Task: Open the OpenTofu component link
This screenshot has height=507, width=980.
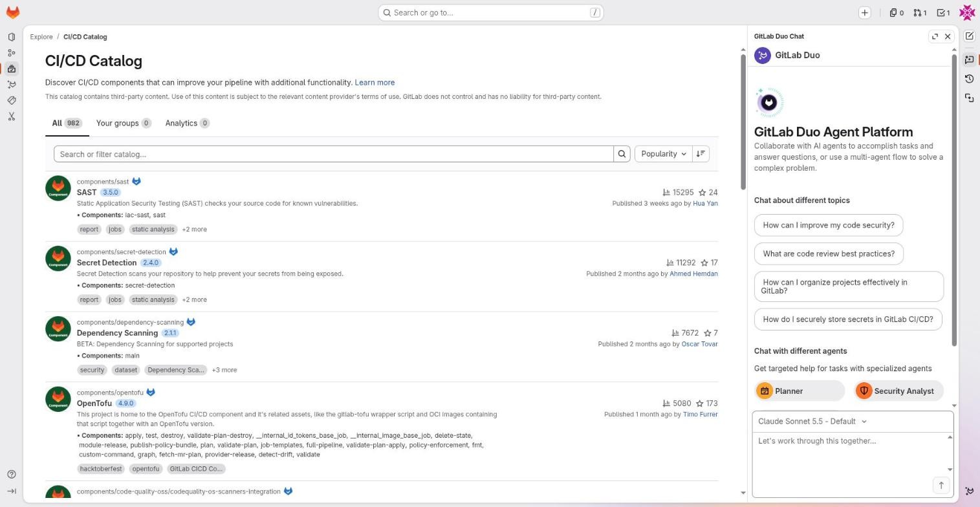Action: pyautogui.click(x=94, y=404)
